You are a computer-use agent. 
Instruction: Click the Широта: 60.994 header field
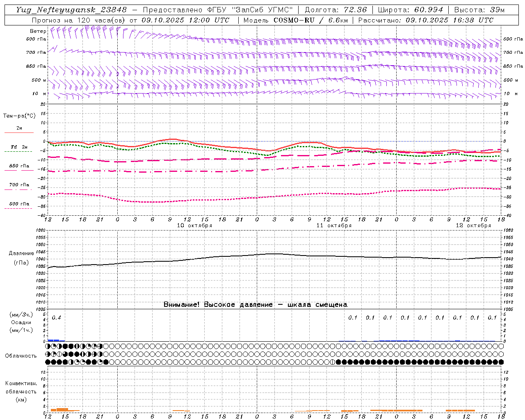tap(410, 10)
